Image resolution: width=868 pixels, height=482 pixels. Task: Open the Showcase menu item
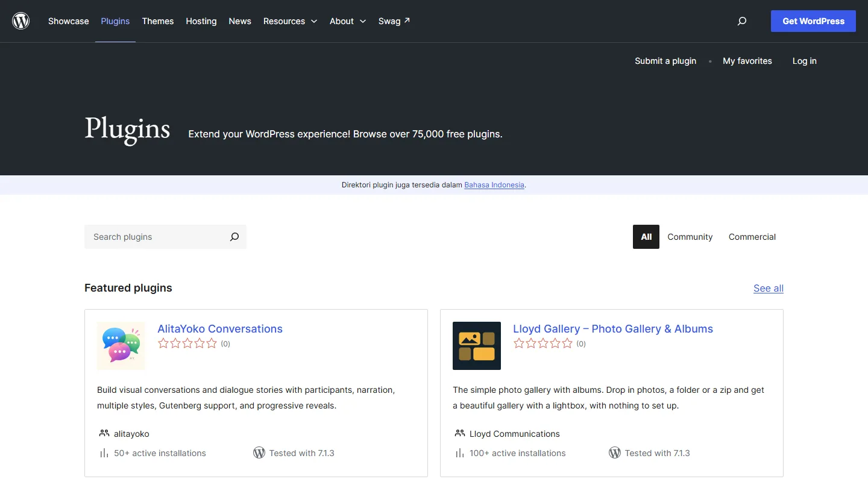69,21
